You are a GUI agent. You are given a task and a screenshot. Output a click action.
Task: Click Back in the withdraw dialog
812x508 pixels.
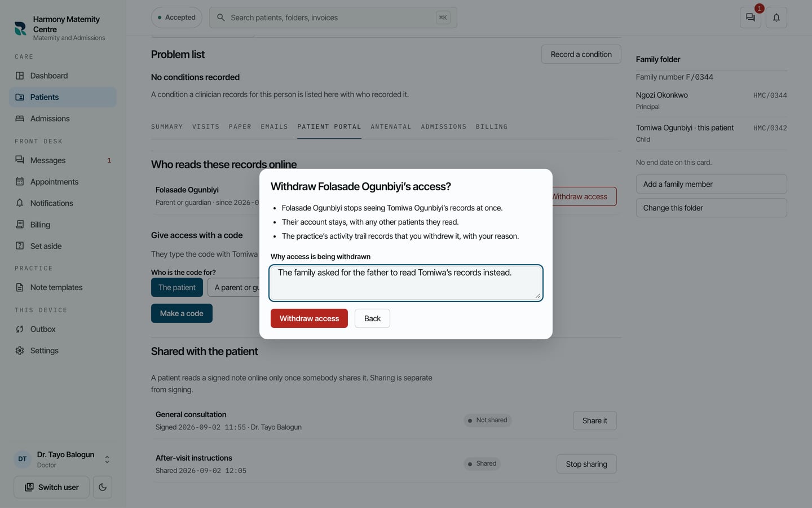click(x=372, y=318)
